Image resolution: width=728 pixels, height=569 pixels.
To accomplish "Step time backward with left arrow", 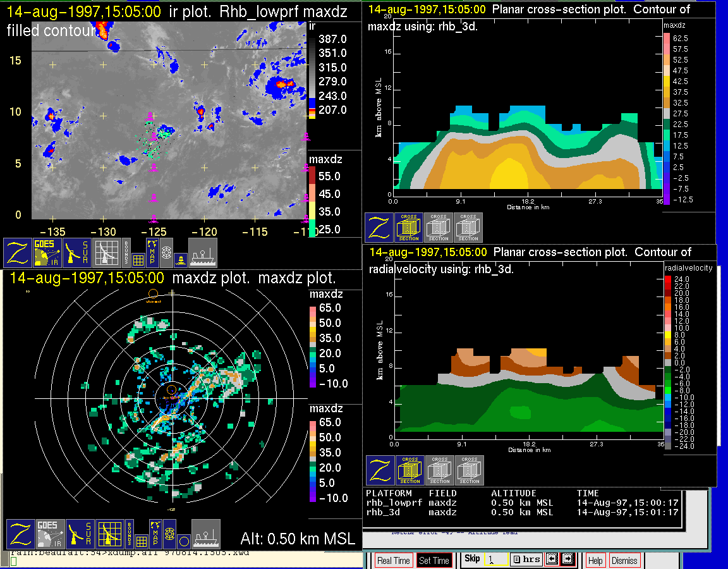I will click(551, 559).
